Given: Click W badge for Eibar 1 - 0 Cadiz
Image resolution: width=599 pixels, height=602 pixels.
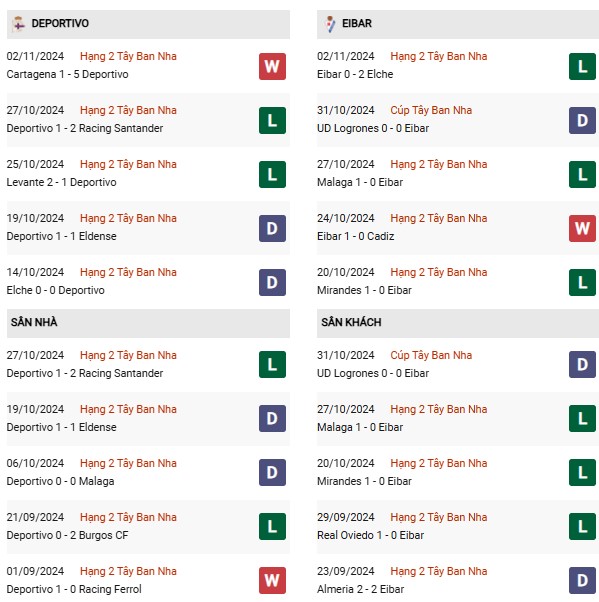Looking at the screenshot, I should 582,228.
